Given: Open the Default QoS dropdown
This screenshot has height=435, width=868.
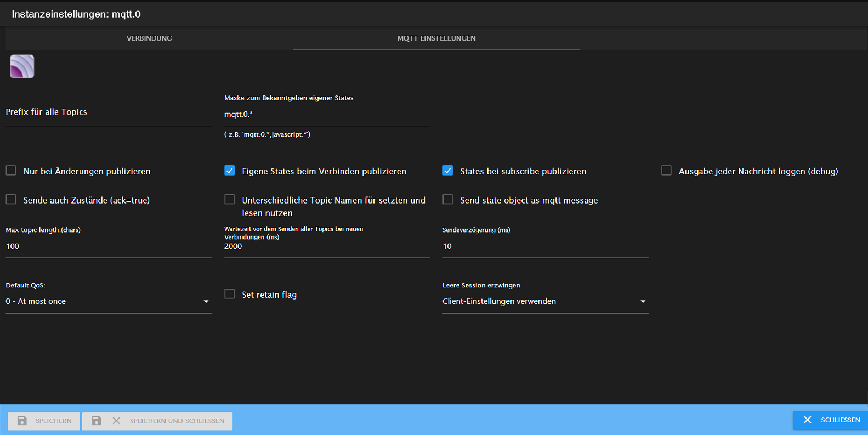Looking at the screenshot, I should 108,301.
